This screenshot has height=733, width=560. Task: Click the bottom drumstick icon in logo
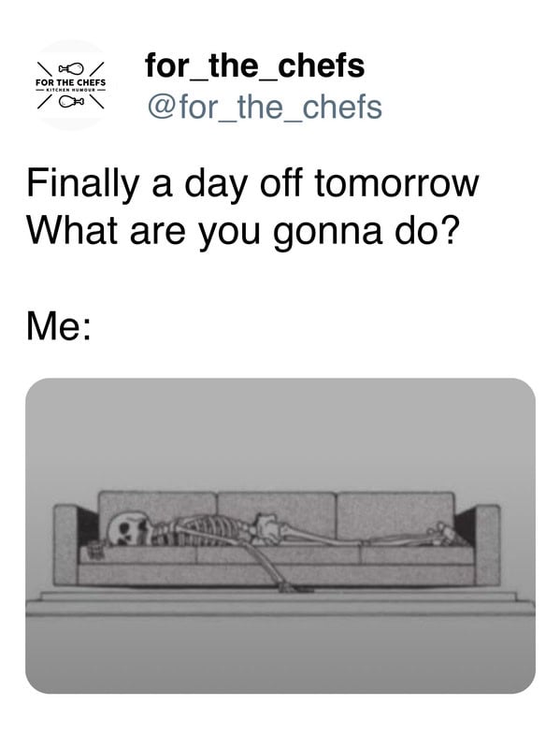[x=71, y=101]
